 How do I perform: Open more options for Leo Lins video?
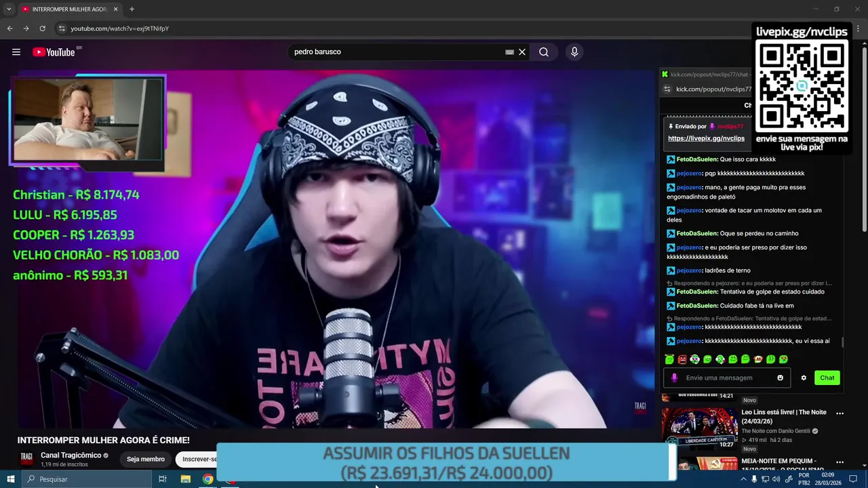coord(840,413)
